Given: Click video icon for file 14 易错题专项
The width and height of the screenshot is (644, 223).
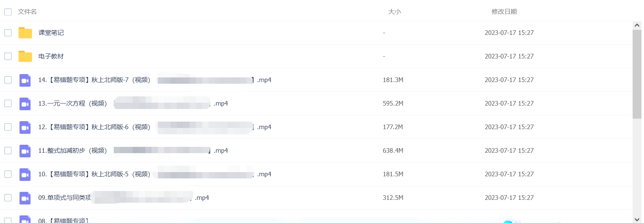Looking at the screenshot, I should pos(25,80).
